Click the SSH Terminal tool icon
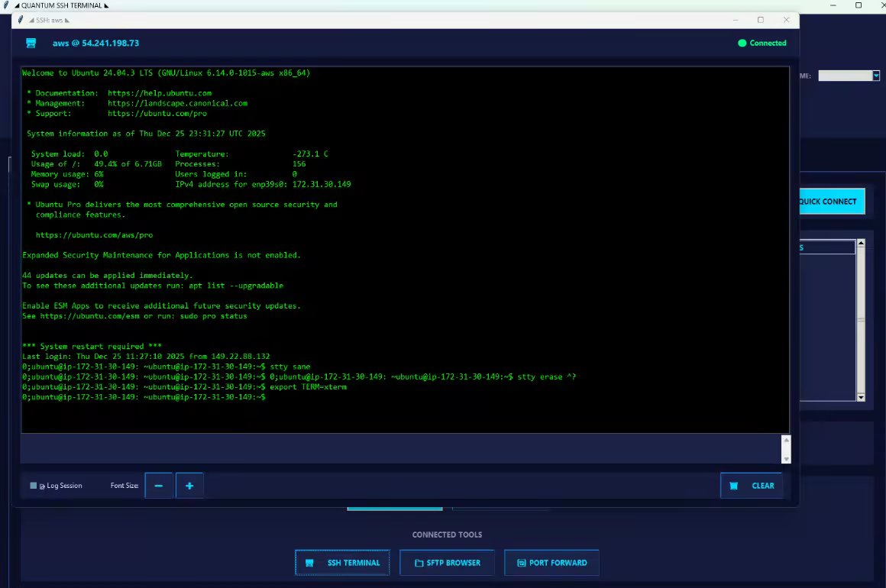 [309, 563]
